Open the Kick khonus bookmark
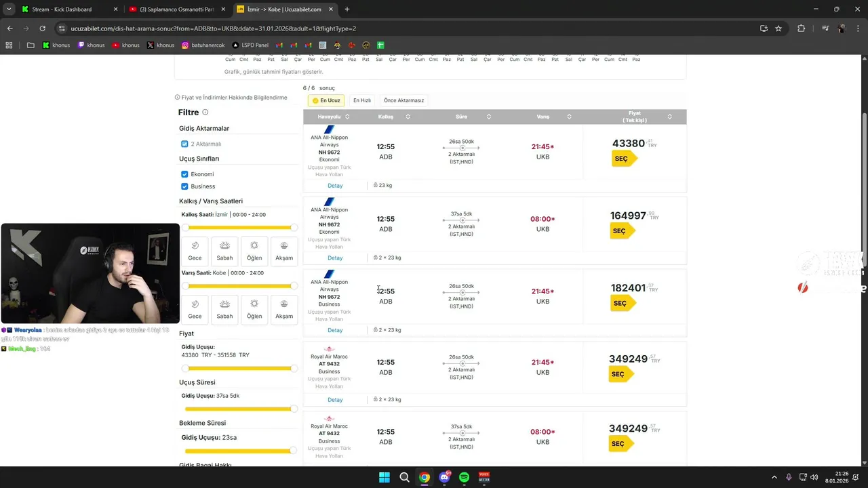This screenshot has width=868, height=488. (56, 45)
